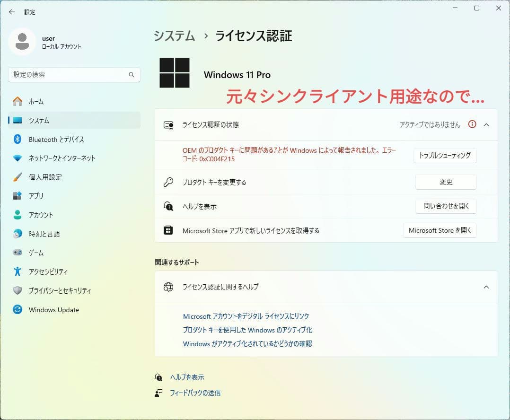Collapse the ライセンス認証の状態 section

[x=486, y=124]
